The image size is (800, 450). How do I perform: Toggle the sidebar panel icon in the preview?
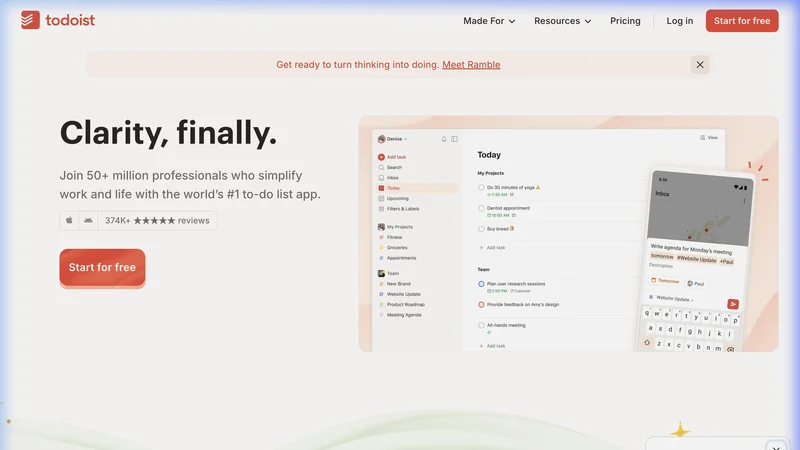(x=454, y=139)
